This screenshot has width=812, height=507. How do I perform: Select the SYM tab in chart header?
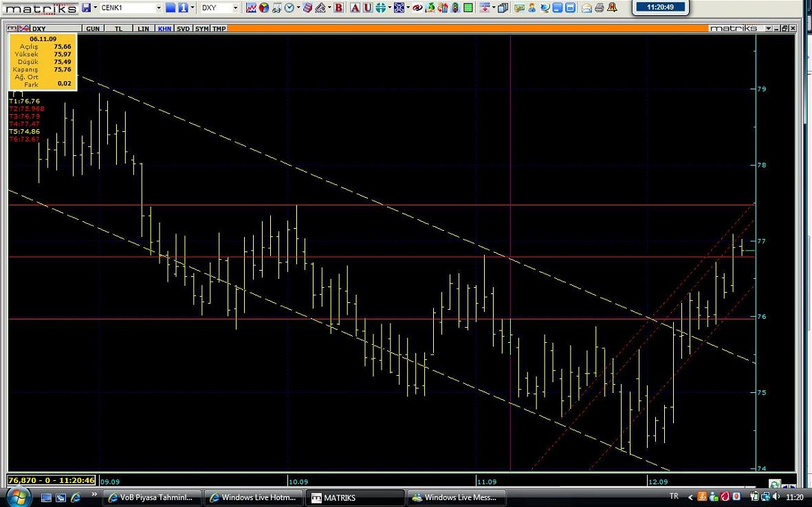click(x=201, y=29)
